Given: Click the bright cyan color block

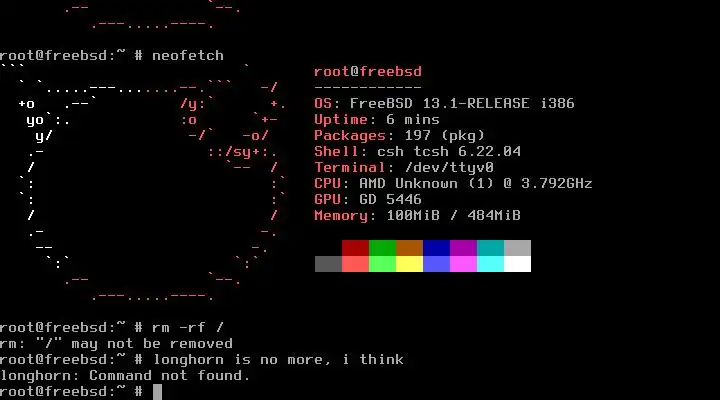Looking at the screenshot, I should click(490, 264).
